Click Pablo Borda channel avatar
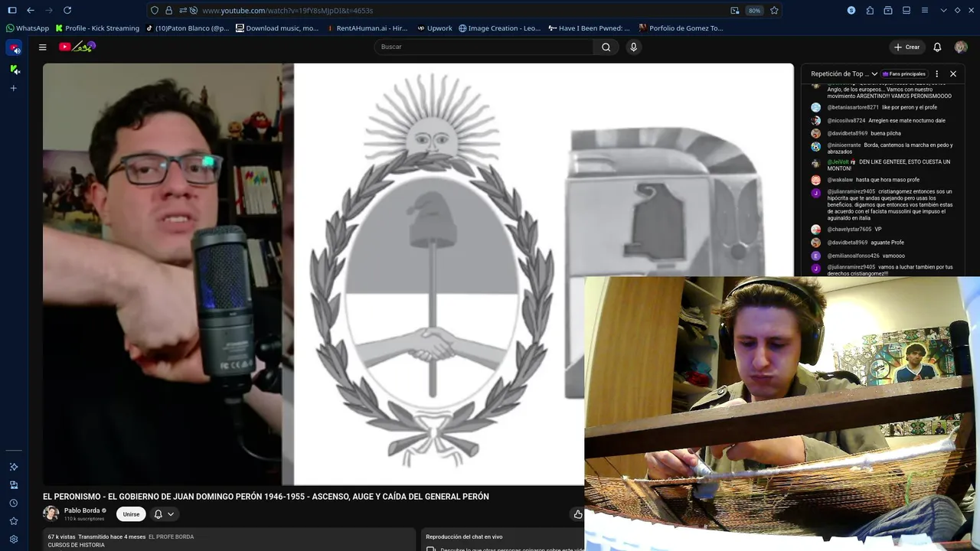This screenshot has height=551, width=980. click(51, 514)
